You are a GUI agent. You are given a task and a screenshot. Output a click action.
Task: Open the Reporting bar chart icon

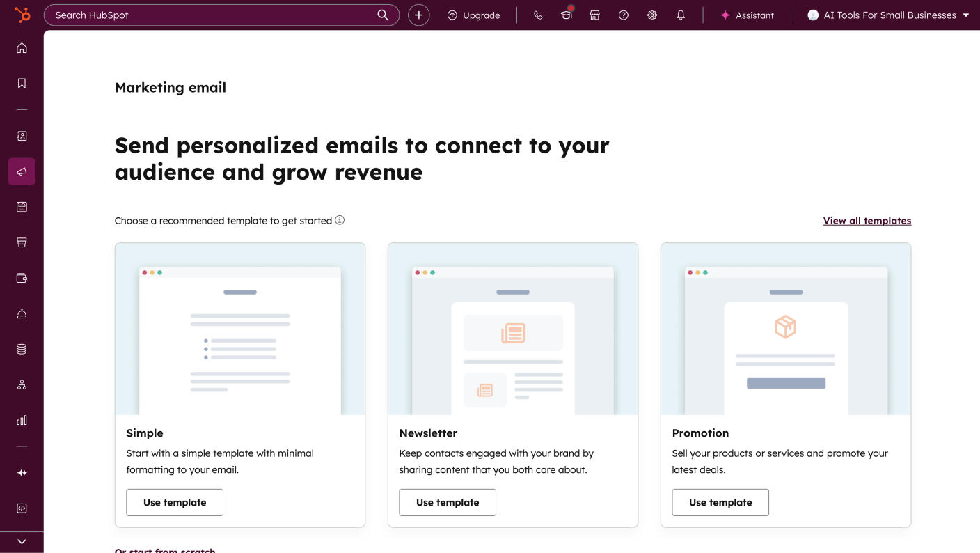point(22,420)
